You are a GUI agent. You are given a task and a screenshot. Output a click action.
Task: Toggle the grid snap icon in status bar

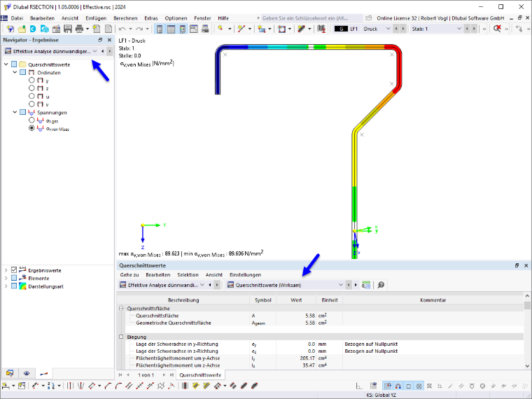[x=387, y=386]
